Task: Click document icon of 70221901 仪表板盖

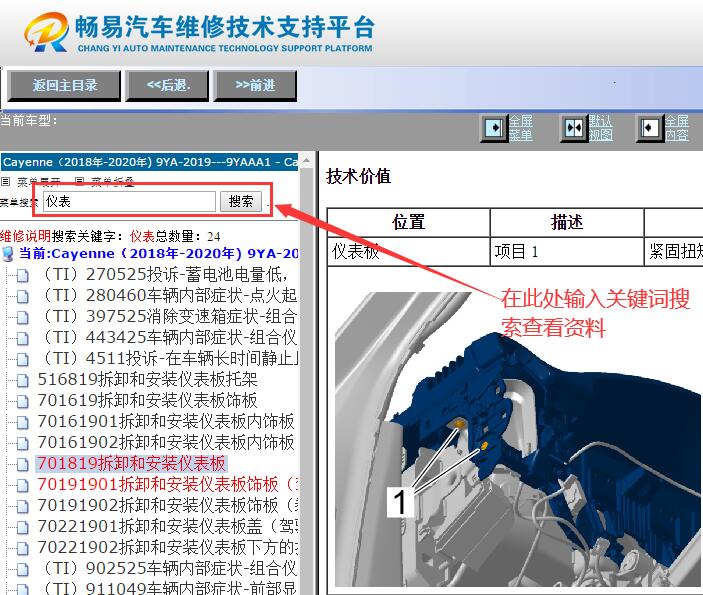Action: click(22, 528)
